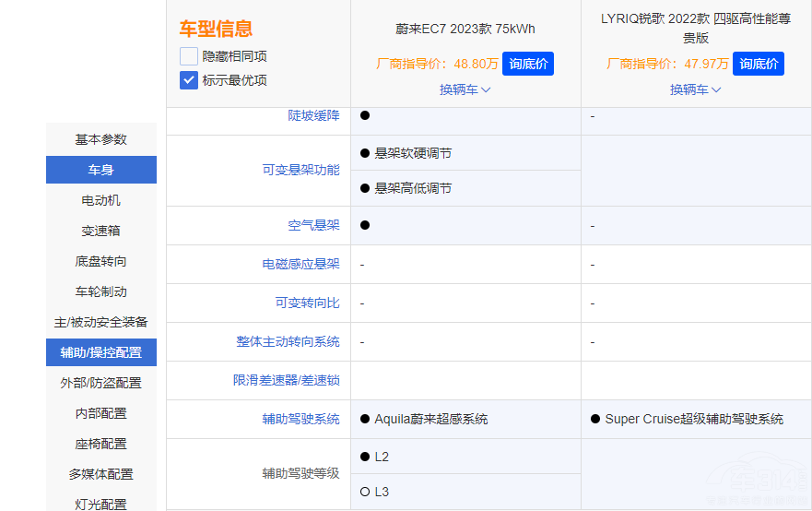Select 主/被动安全装备 in sidebar
Viewport: 812px width, 511px height.
click(101, 322)
